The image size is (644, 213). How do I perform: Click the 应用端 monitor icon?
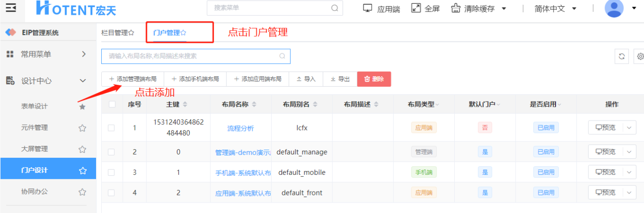367,8
